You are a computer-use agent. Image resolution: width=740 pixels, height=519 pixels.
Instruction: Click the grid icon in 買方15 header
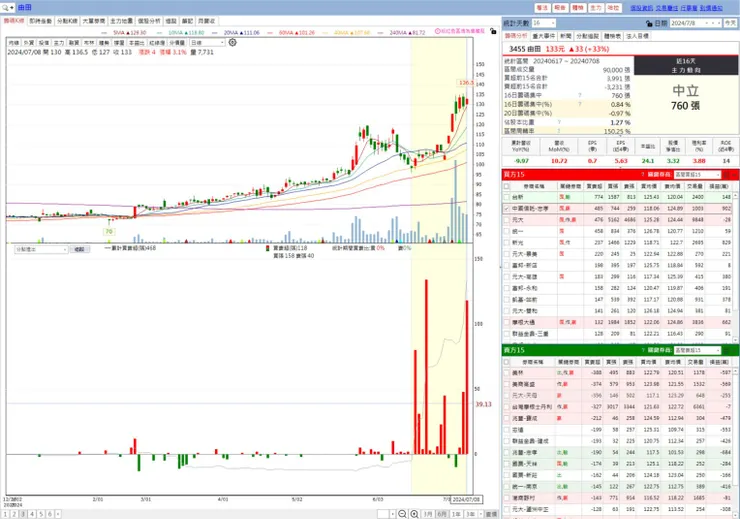(726, 175)
